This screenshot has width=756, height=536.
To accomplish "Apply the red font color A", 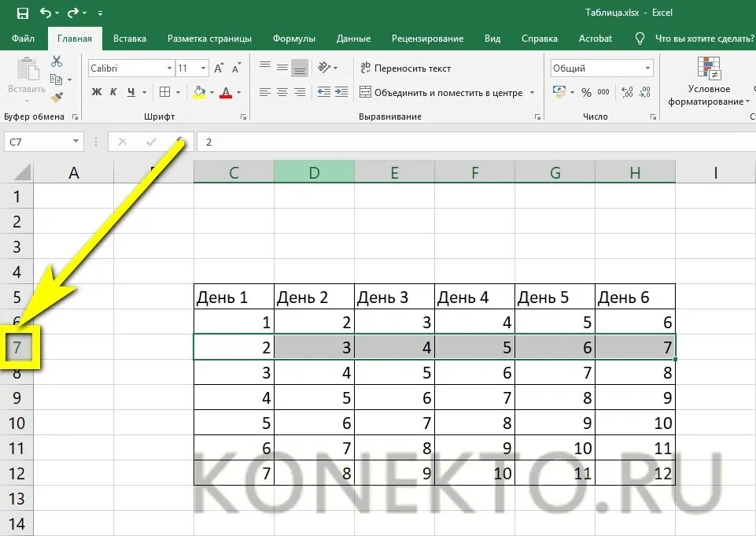I will point(226,92).
